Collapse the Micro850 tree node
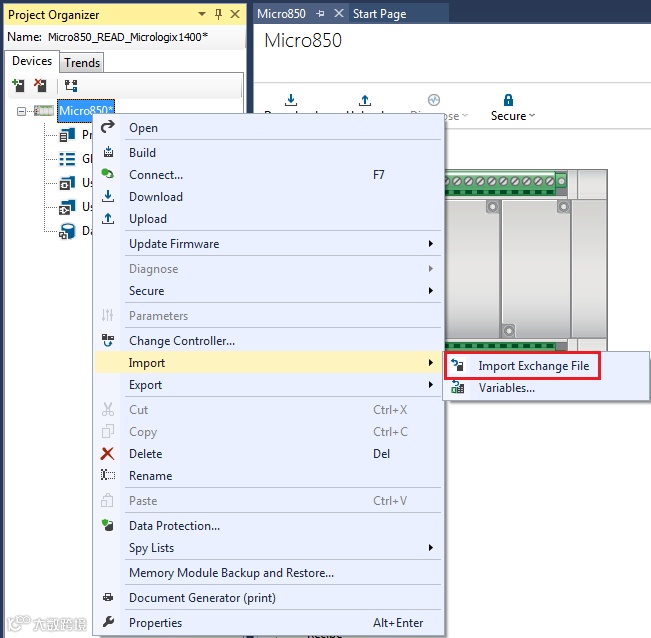 (21, 111)
